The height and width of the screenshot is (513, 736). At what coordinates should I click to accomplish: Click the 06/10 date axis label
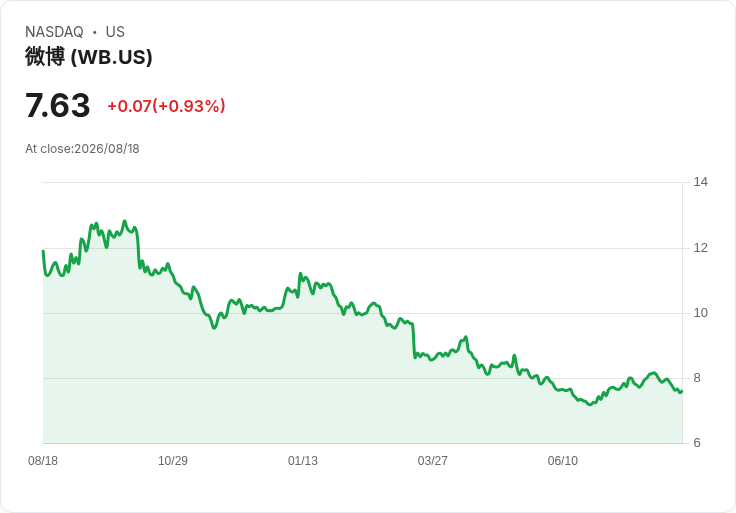pos(562,460)
